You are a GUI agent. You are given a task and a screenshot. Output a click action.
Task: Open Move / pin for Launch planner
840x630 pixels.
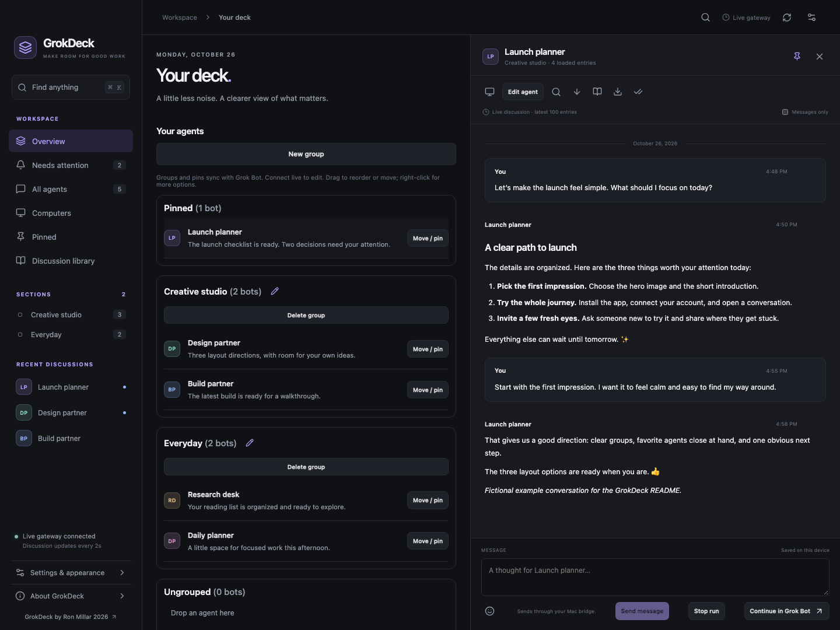click(428, 238)
